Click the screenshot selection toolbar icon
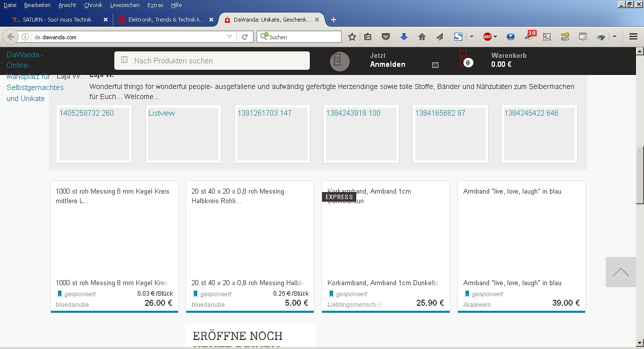 click(x=547, y=37)
